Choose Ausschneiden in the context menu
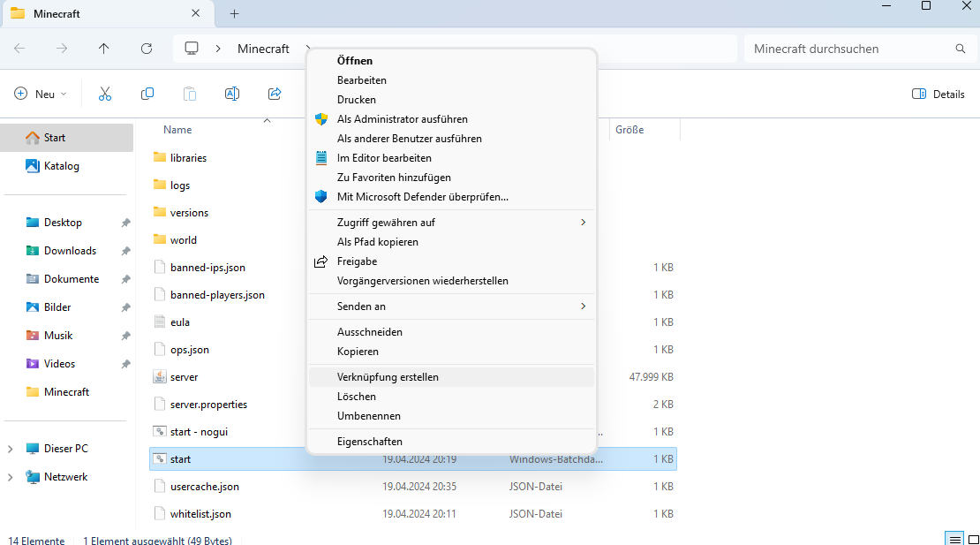Screen dimensions: 980x545 pyautogui.click(x=451, y=332)
